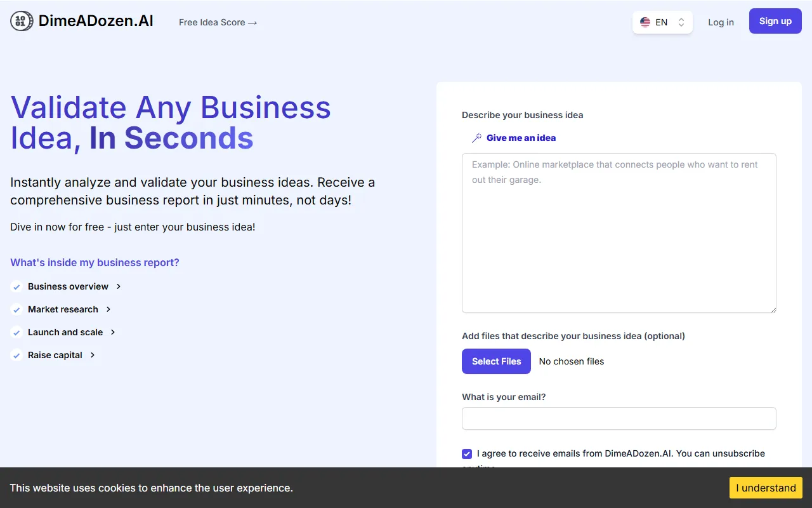Expand the Market research chevron

108,309
